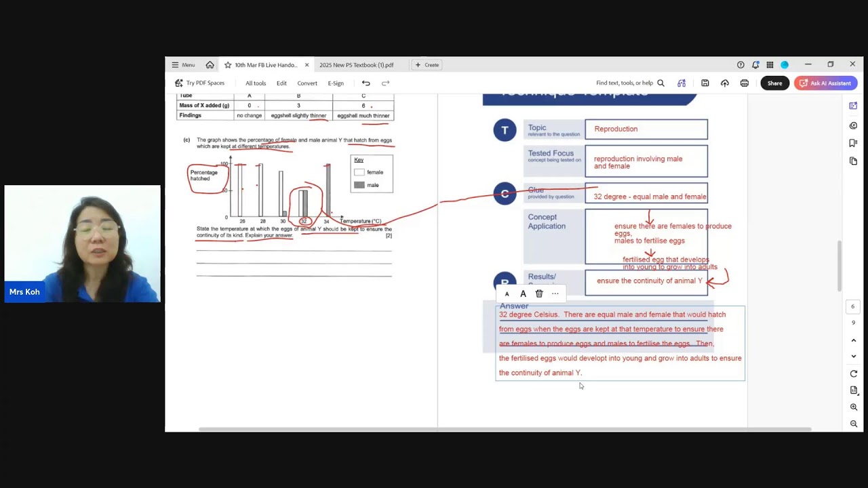
Task: Open more options in the text toolbar
Action: click(555, 293)
